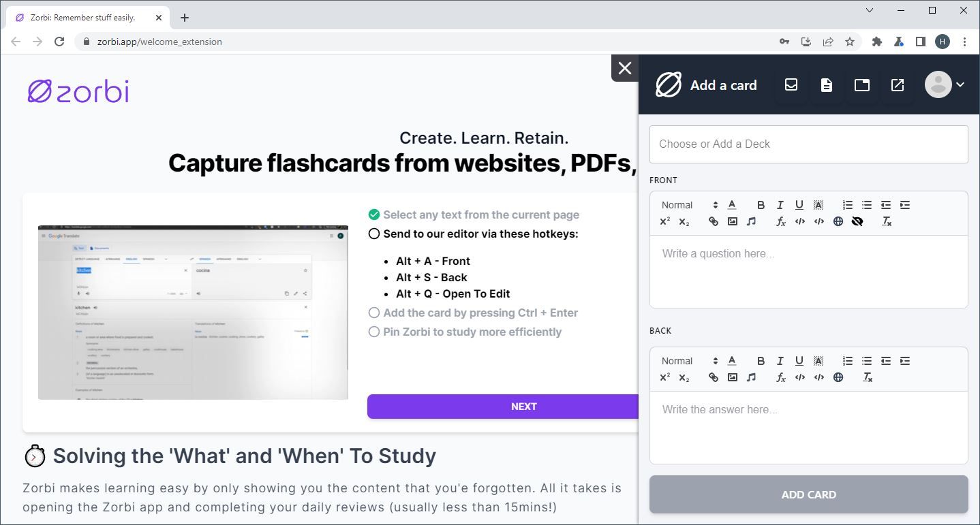Click the Google Translate demo thumbnail
Image resolution: width=980 pixels, height=525 pixels.
click(193, 313)
